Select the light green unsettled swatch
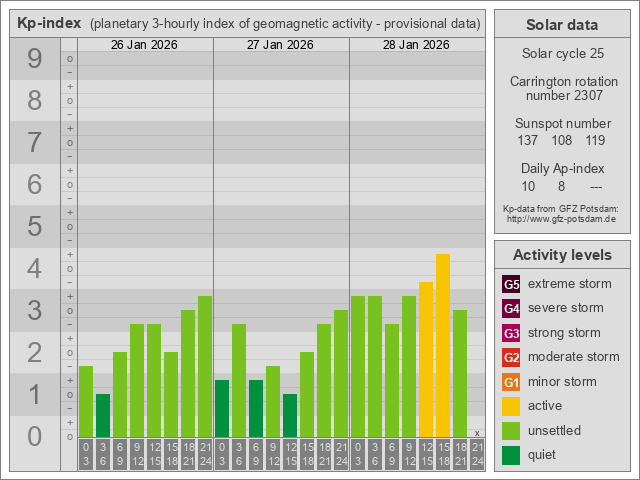640x480 pixels. tap(511, 431)
